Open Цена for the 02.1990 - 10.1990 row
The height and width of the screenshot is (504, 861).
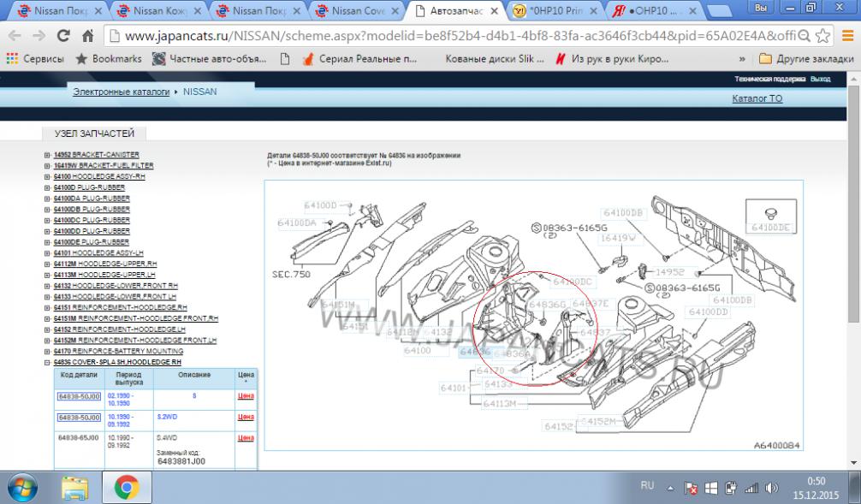coord(246,396)
